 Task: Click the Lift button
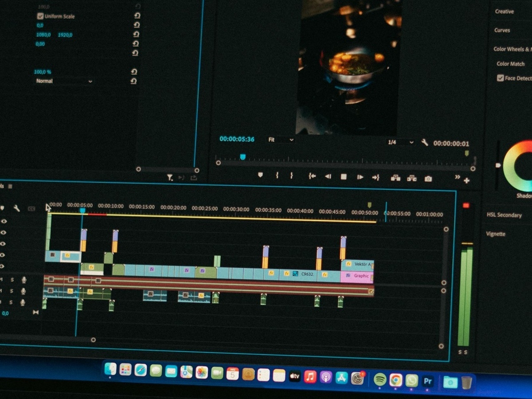395,178
